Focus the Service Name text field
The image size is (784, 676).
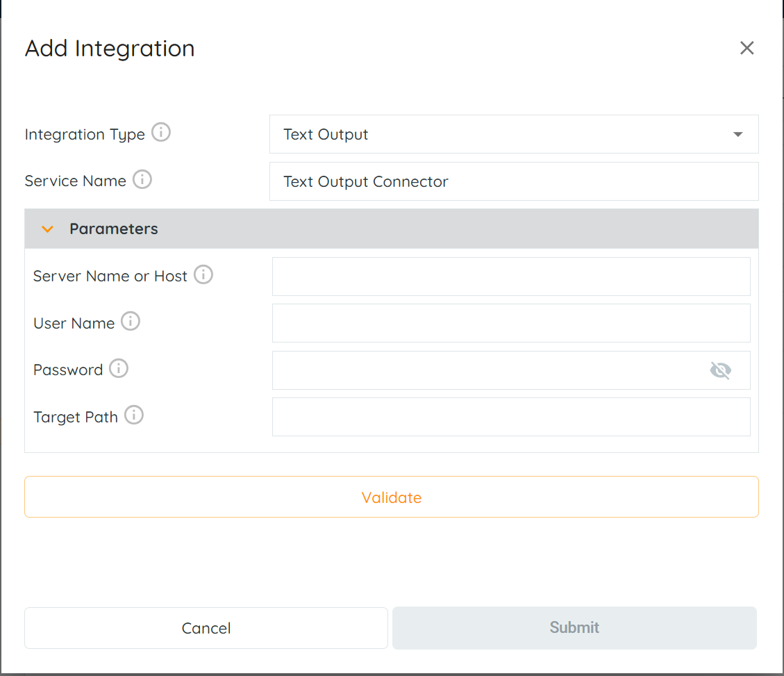point(514,181)
